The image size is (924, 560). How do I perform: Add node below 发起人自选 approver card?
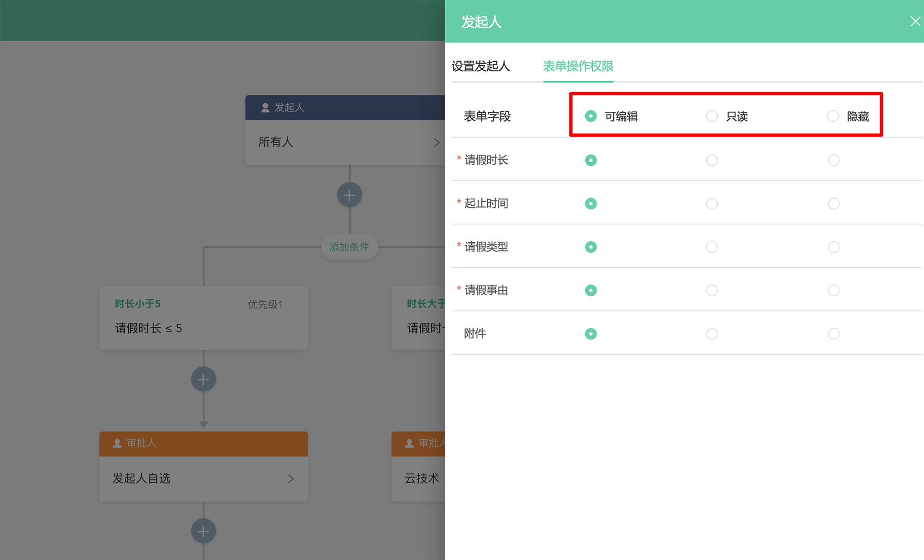(x=203, y=531)
